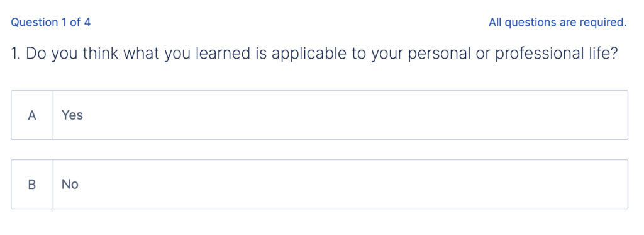The width and height of the screenshot is (644, 235).
Task: Answer Yes to the applicability question
Action: click(x=319, y=115)
